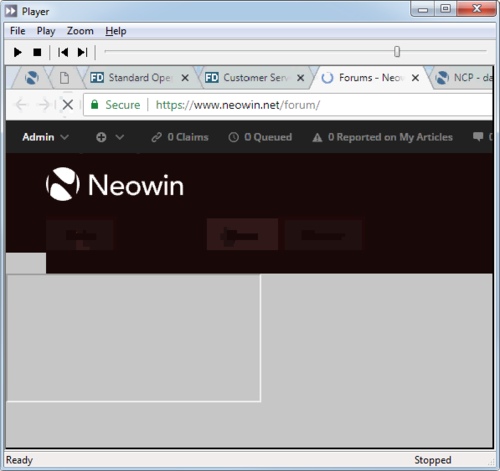Click the browser forward arrow
Image resolution: width=500 pixels, height=471 pixels.
click(43, 105)
